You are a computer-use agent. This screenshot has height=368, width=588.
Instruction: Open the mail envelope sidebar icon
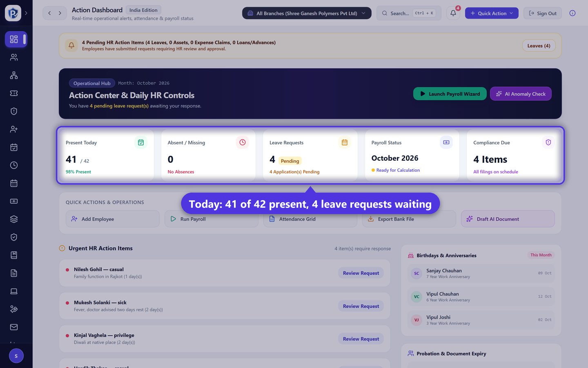(14, 327)
